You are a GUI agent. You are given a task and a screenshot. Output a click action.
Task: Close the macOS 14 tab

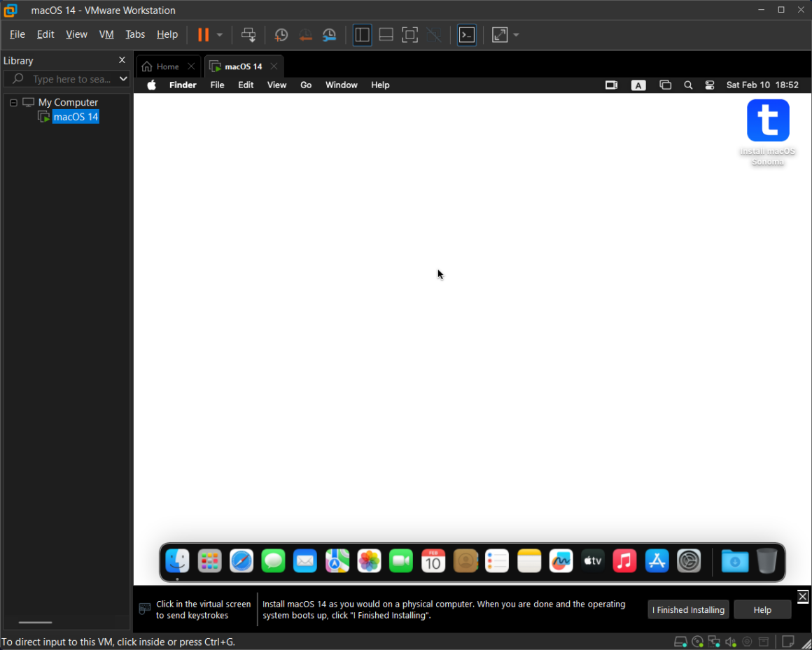click(274, 66)
